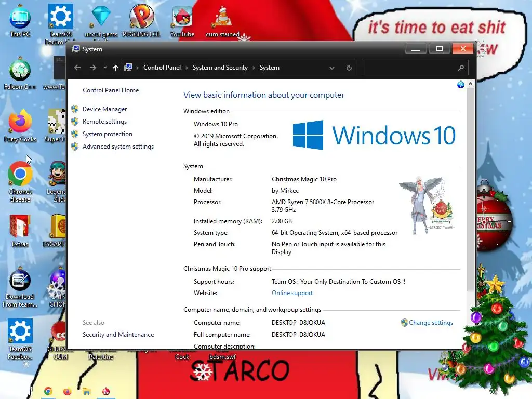532x399 pixels.
Task: Click the search magnifier icon
Action: 461,68
